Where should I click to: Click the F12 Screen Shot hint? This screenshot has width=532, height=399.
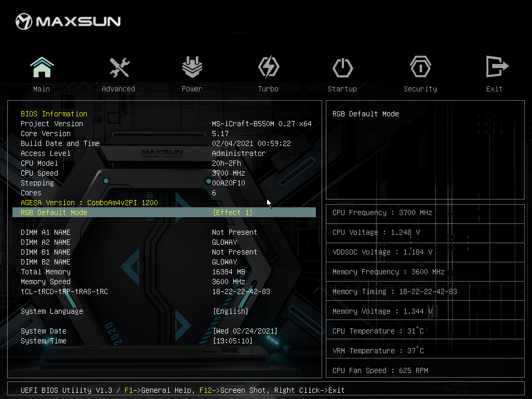[232, 390]
